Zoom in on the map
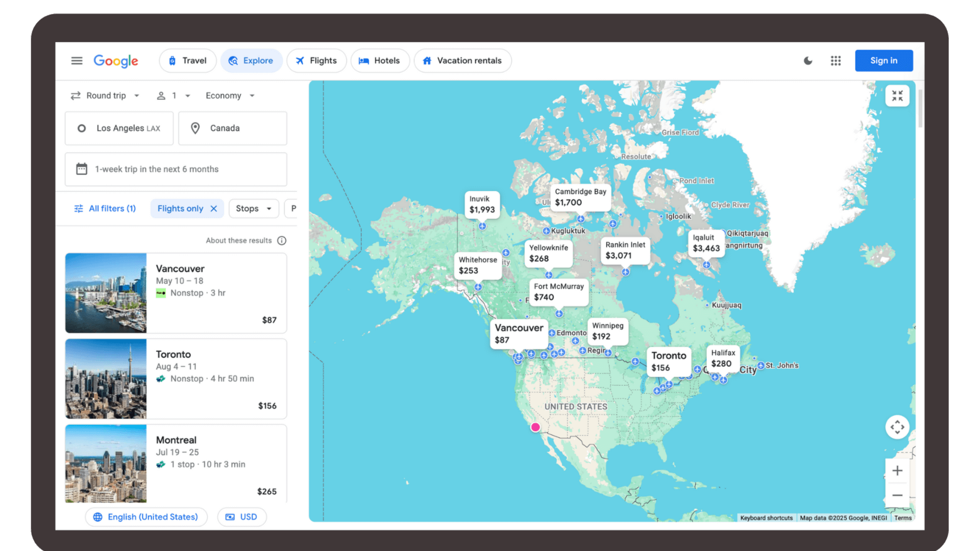The height and width of the screenshot is (551, 980). point(897,470)
